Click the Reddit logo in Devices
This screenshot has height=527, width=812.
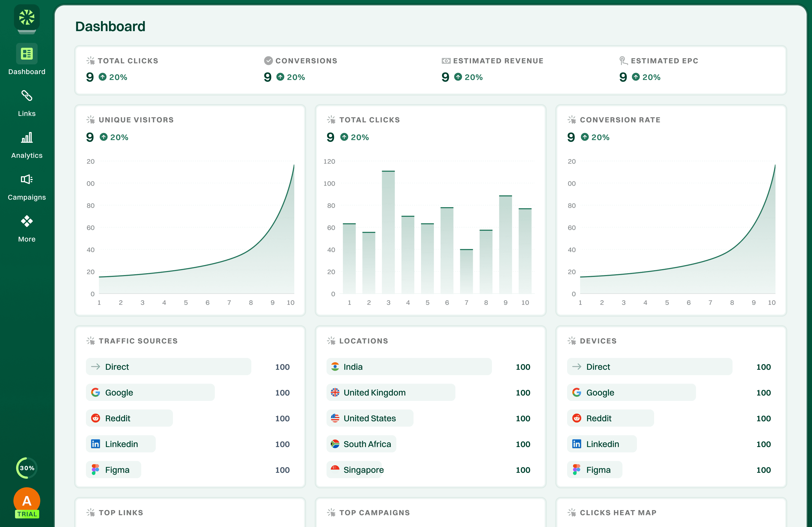click(x=577, y=418)
